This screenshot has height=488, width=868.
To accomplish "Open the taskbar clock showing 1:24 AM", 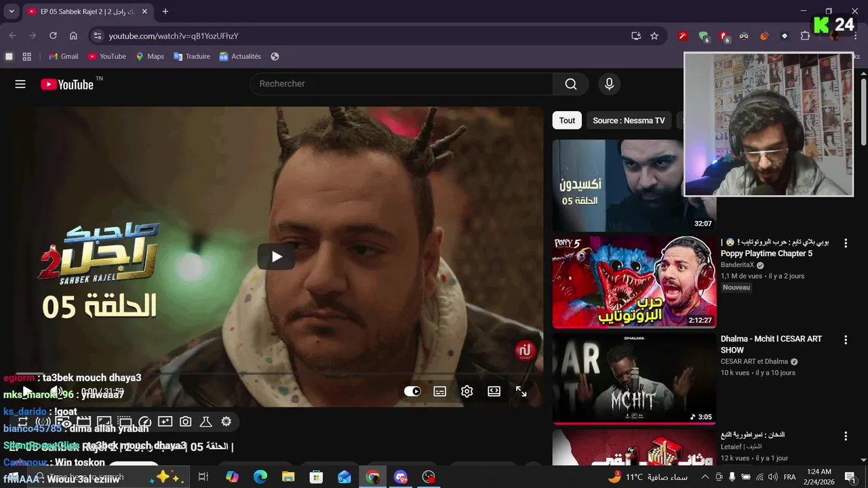I will [x=819, y=477].
